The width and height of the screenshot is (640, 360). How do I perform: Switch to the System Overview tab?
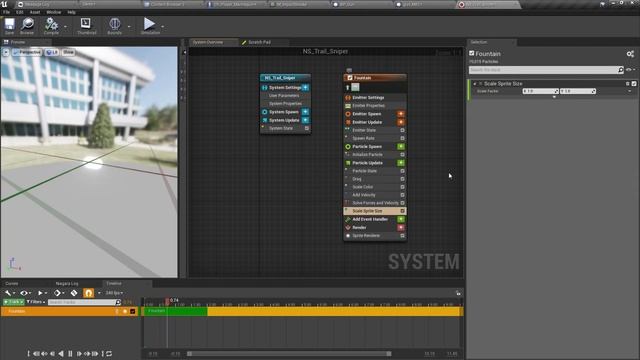point(208,42)
